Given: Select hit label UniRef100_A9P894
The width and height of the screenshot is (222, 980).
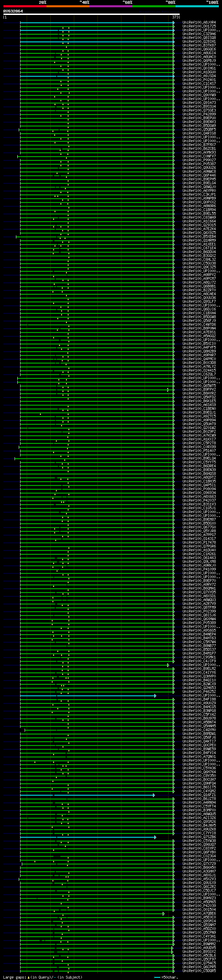Looking at the screenshot, I should 199,420.
